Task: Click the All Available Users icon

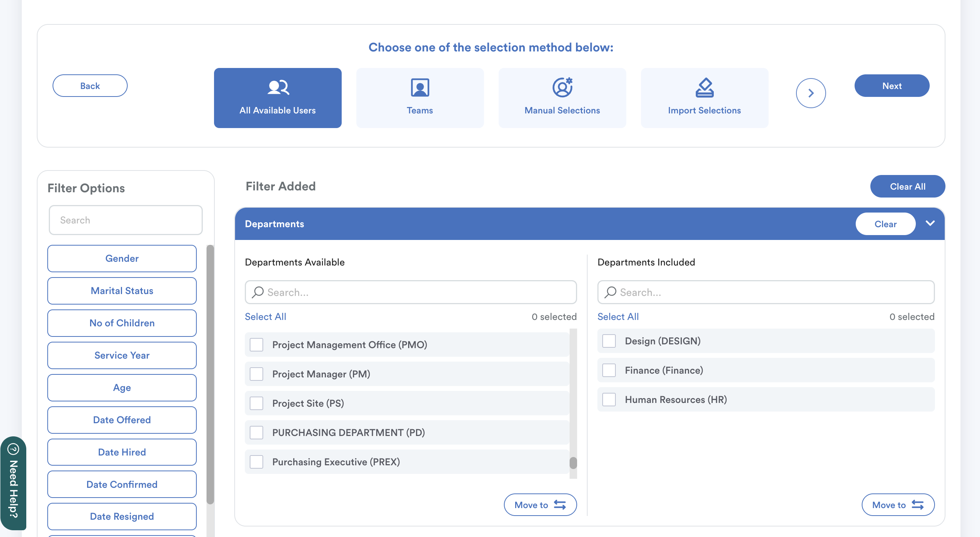Action: tap(278, 87)
